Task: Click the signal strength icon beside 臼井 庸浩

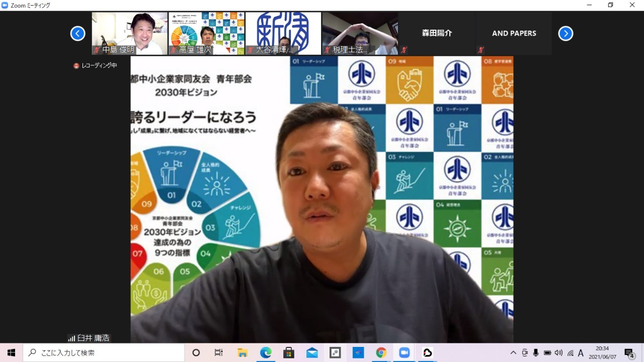Action: coord(71,338)
